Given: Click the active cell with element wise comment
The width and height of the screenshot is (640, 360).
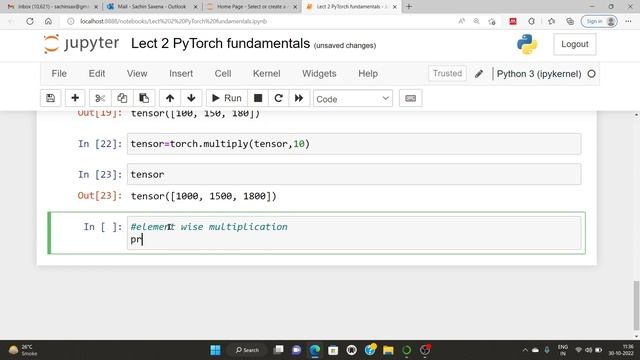Looking at the screenshot, I should point(353,233).
